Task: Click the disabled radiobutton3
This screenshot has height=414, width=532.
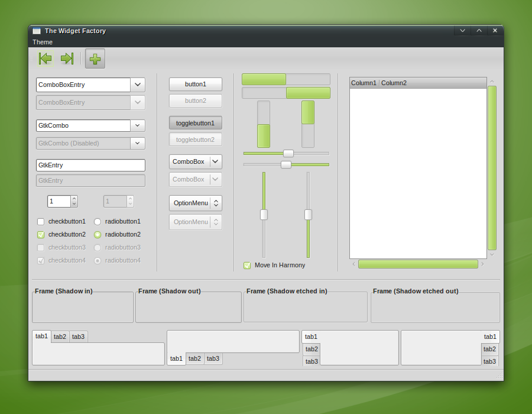Action: 98,248
